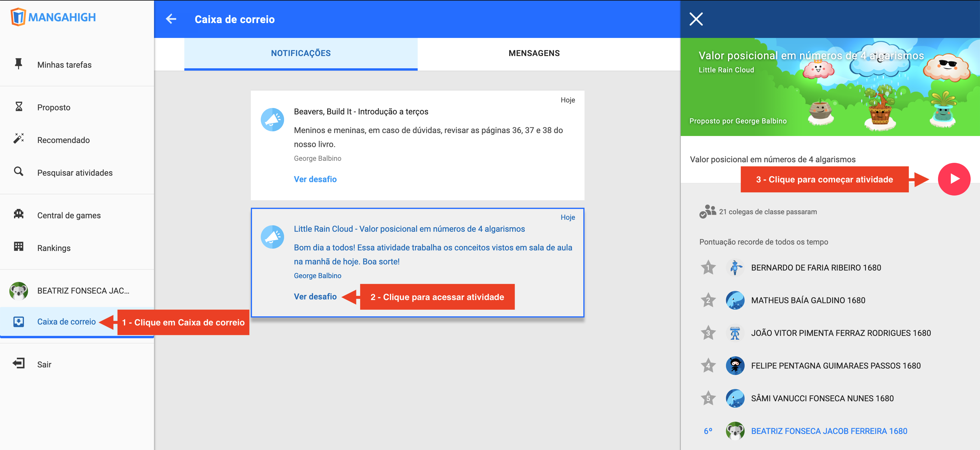Open the Beavers, Build It notification title
This screenshot has width=980, height=450.
pos(361,111)
